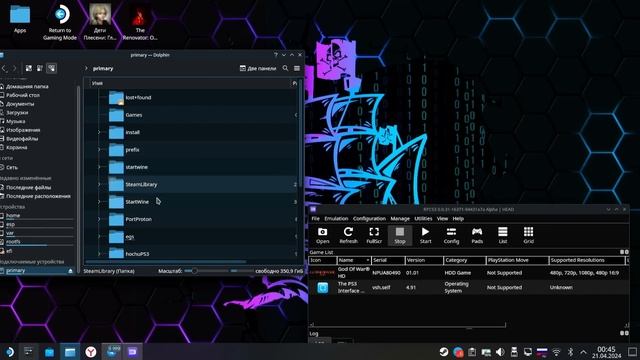Screen dimensions: 640x360
Task: Select The PS3 Interface row icon
Action: pyautogui.click(x=322, y=287)
